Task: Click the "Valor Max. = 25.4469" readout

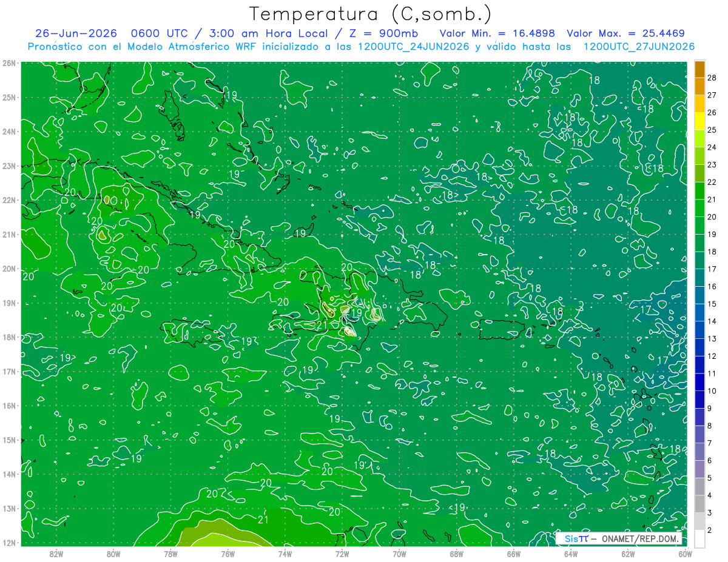Action: (x=626, y=33)
